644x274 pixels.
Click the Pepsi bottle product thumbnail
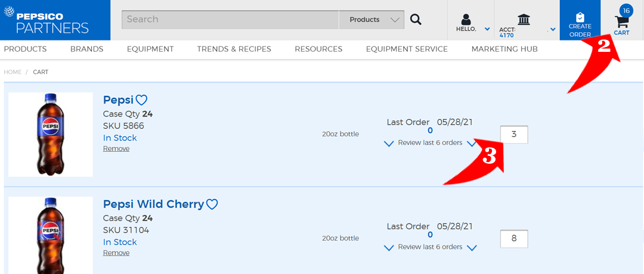click(51, 135)
